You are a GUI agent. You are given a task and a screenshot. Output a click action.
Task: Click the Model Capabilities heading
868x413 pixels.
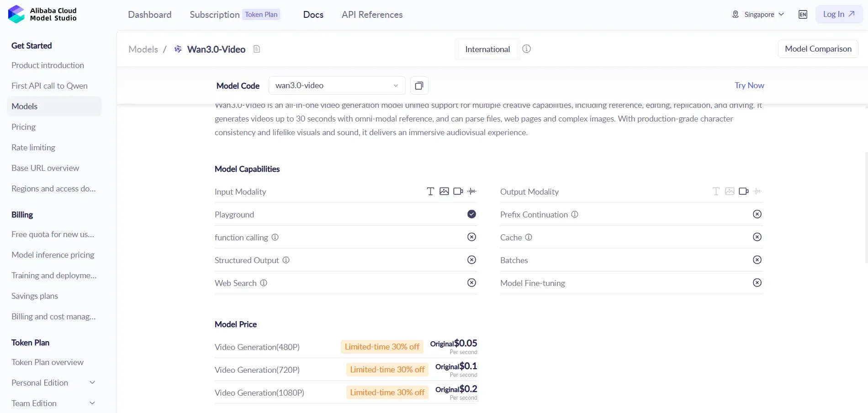click(x=247, y=169)
